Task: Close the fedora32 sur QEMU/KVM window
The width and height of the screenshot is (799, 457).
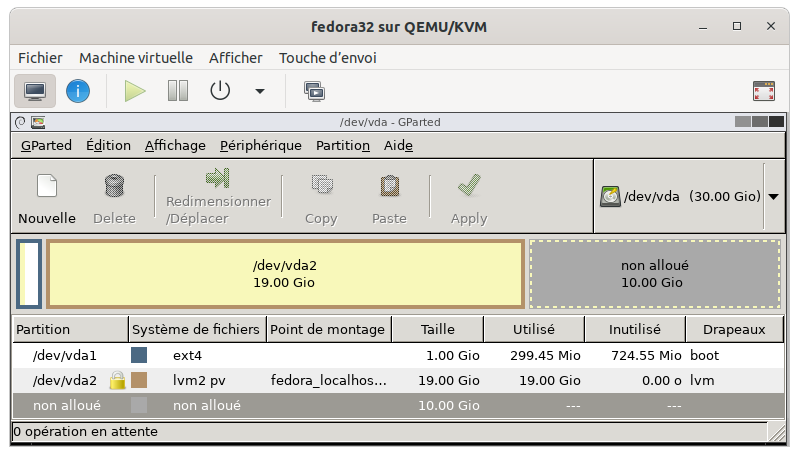Action: click(771, 26)
